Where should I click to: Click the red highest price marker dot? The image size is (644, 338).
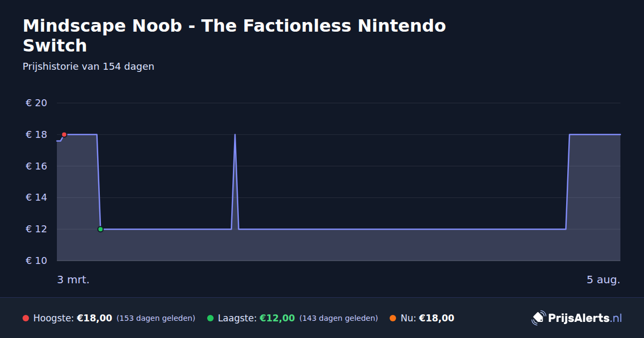(64, 135)
